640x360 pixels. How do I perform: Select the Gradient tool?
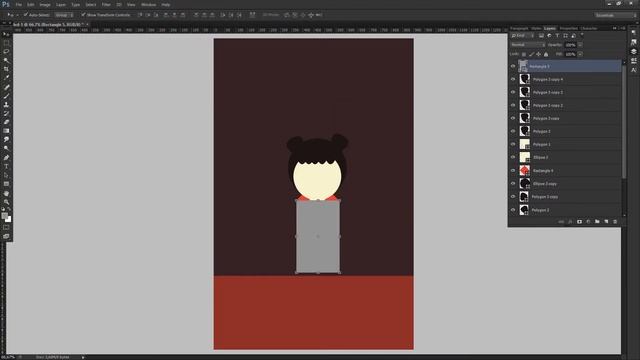pyautogui.click(x=6, y=131)
